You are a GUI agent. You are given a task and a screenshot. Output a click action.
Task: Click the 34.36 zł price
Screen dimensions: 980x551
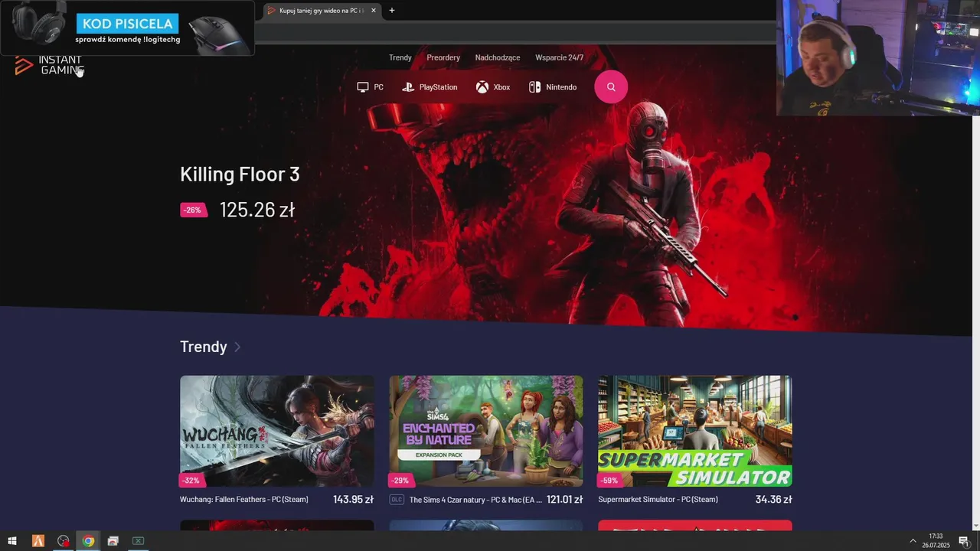click(773, 500)
